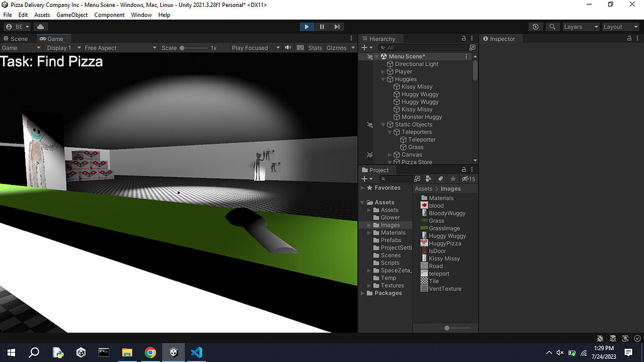Screen dimensions: 644x362
Task: Open the Gizmos dropdown arrow
Action: pyautogui.click(x=353, y=48)
